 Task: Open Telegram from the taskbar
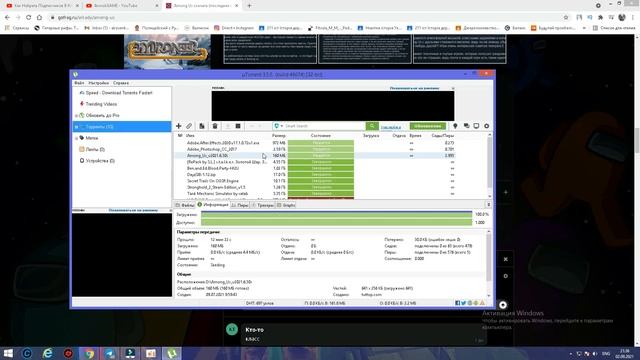point(110,353)
